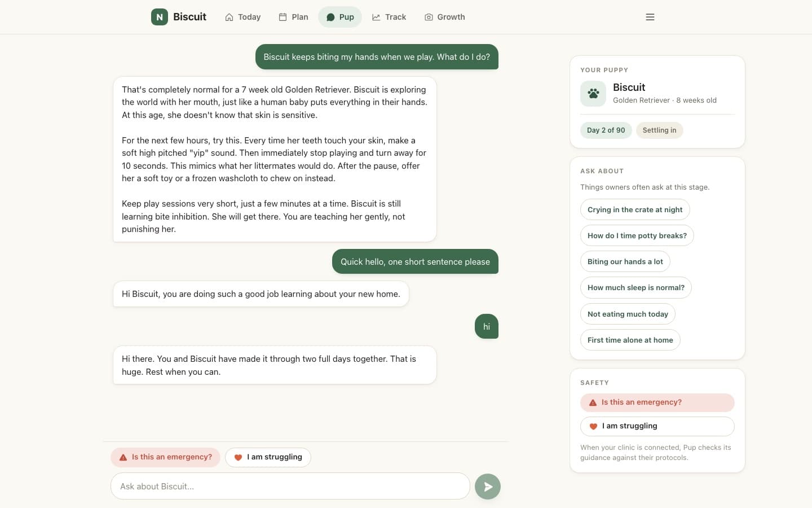Viewport: 812px width, 508px height.
Task: Ask about 'Crying in the crate at night'
Action: pos(635,209)
